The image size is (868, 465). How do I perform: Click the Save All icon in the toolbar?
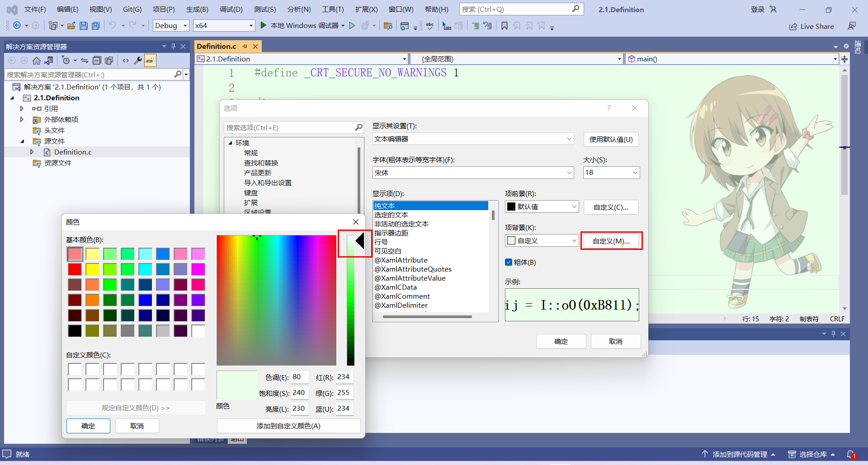tap(96, 26)
